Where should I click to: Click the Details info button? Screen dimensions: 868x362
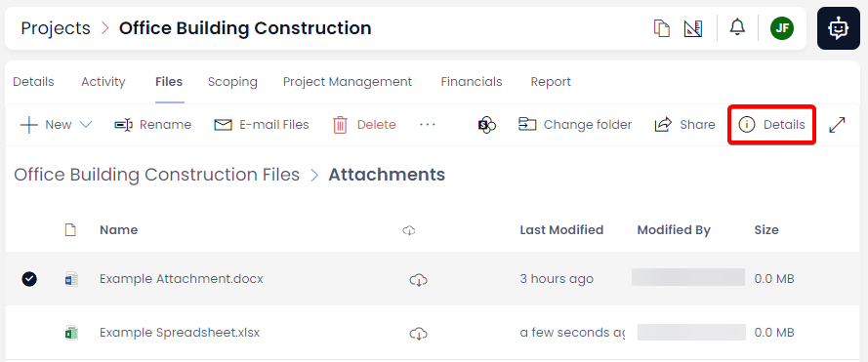coord(771,125)
